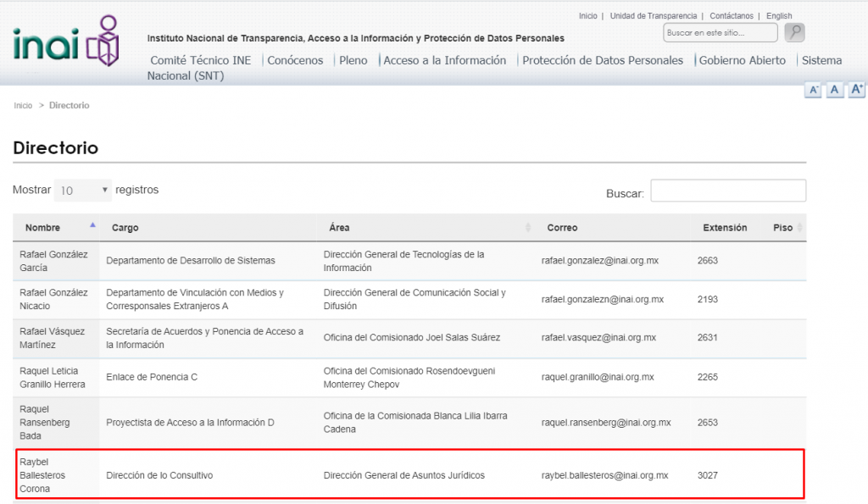Click the site search text box
Viewport: 868px width, 504px height.
[720, 33]
